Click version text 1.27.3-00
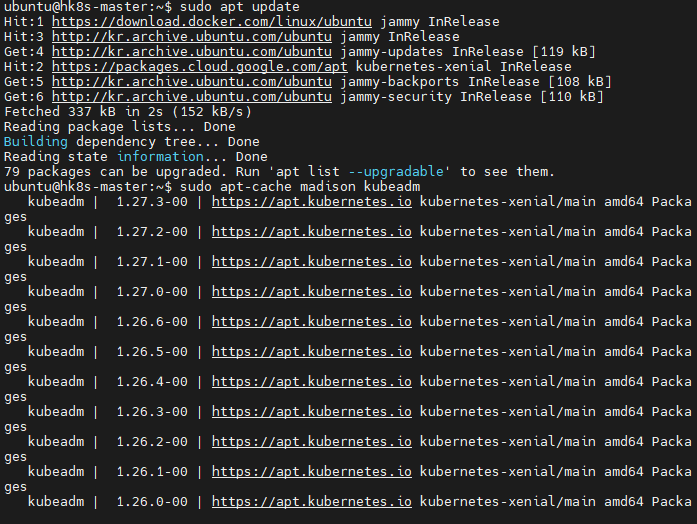Viewport: 697px width, 524px height. pos(152,202)
